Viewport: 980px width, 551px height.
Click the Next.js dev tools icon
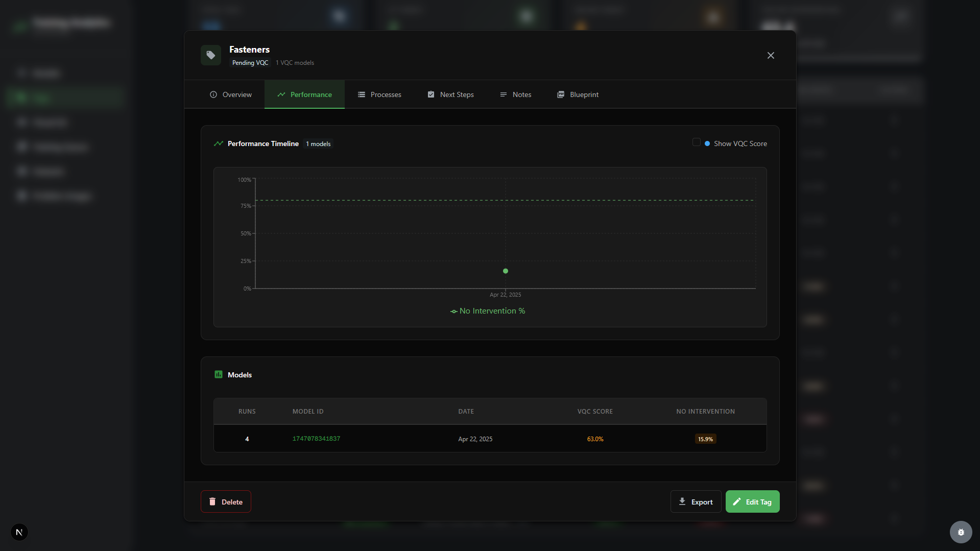(19, 532)
